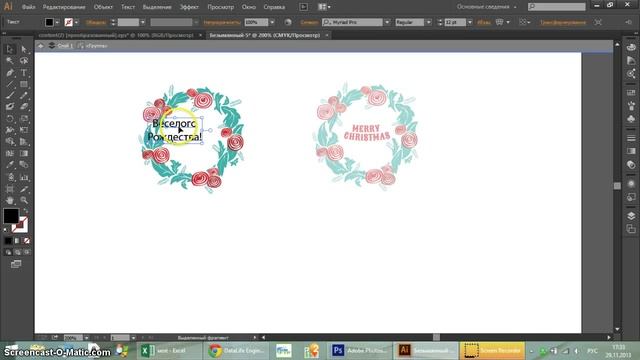
Task: Open the Объект menu
Action: tap(103, 7)
